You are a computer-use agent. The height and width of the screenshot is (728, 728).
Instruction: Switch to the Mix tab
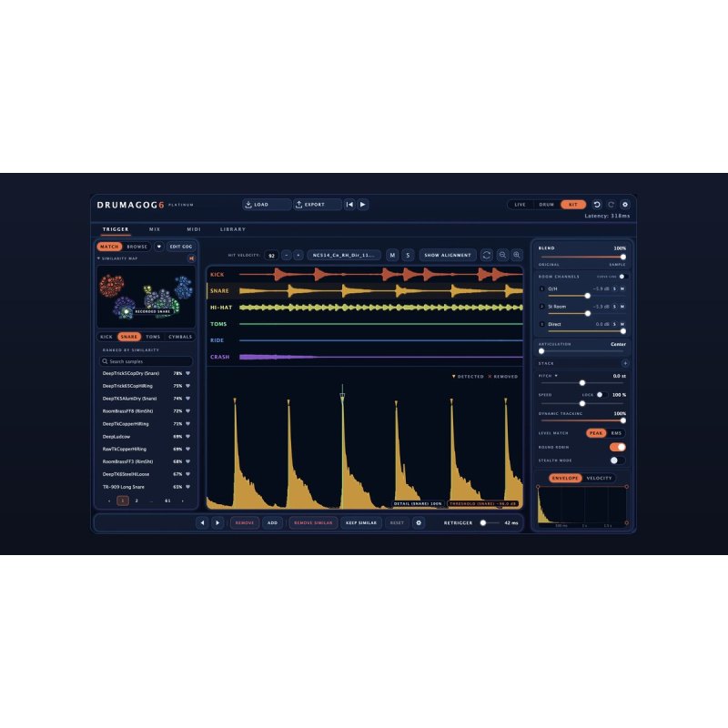(155, 229)
